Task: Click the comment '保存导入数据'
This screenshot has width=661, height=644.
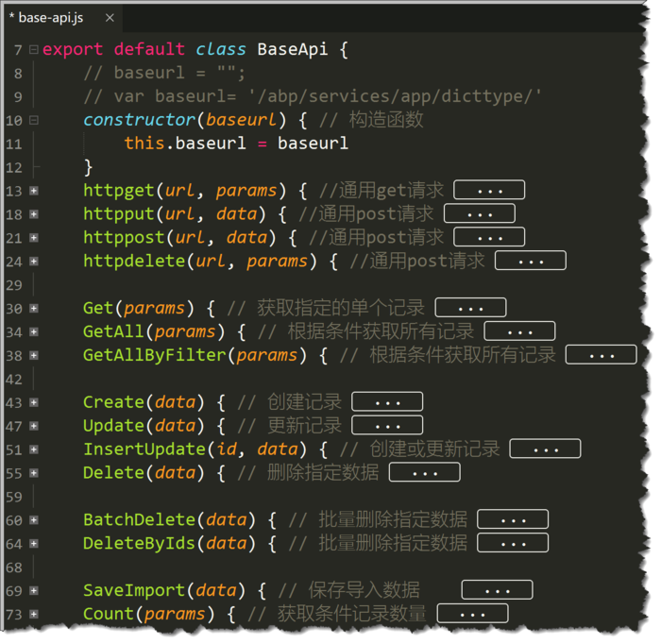Action: click(x=364, y=591)
